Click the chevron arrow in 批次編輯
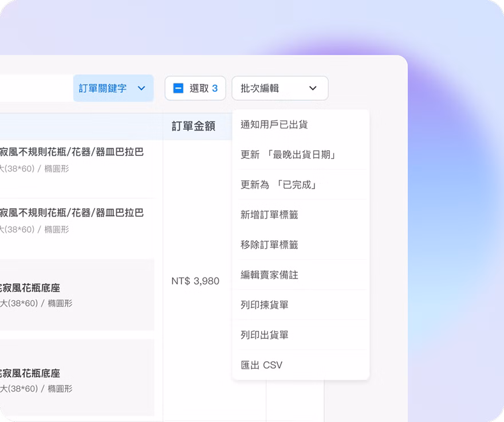Image resolution: width=504 pixels, height=422 pixels. [x=313, y=88]
